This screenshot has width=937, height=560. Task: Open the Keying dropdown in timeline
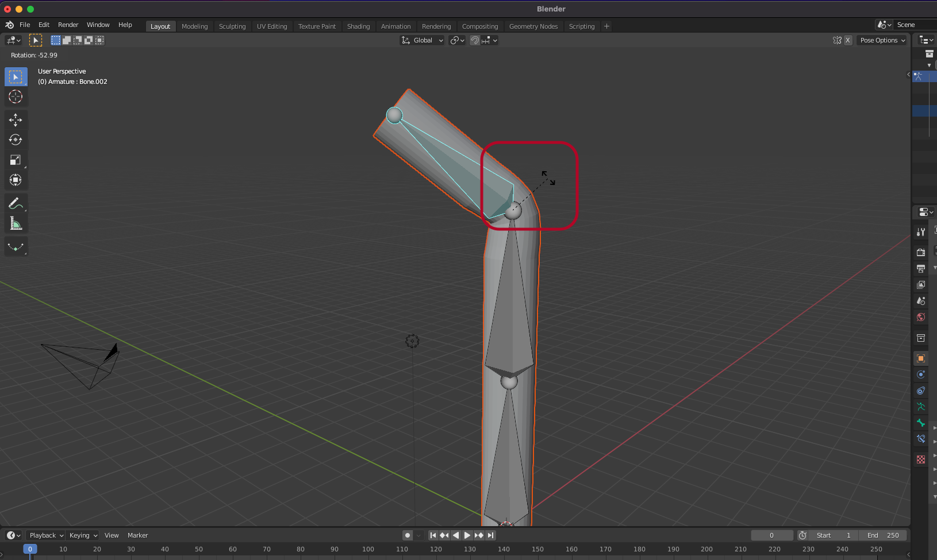point(83,535)
